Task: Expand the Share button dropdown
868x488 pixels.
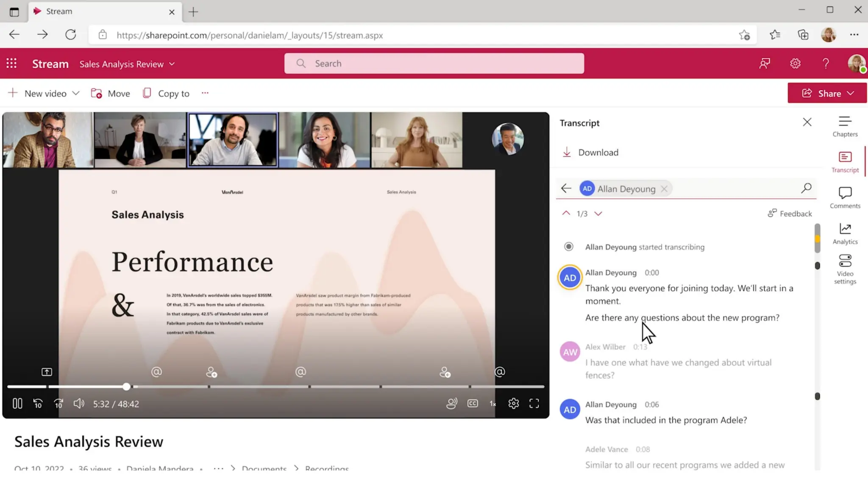Action: tap(851, 93)
